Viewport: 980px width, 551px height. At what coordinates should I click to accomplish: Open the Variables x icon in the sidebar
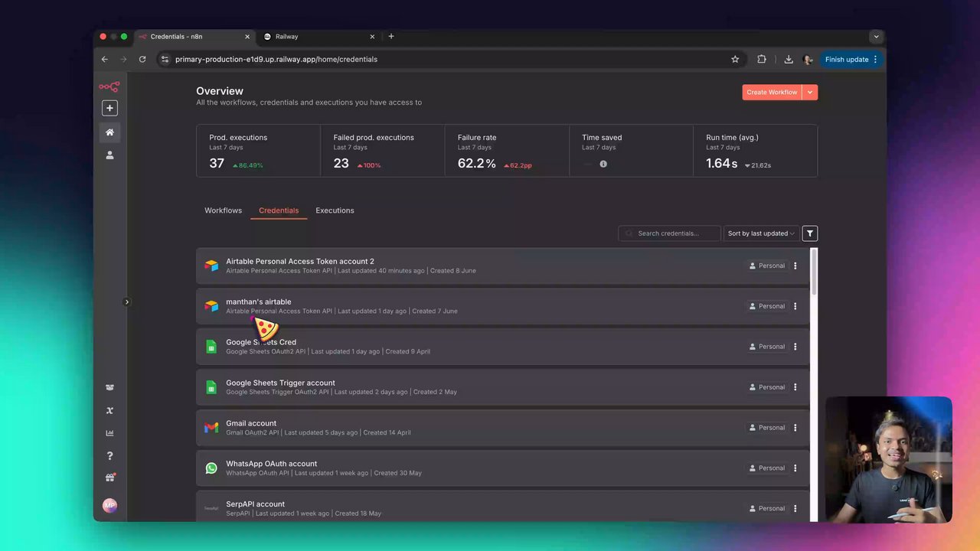(x=109, y=410)
